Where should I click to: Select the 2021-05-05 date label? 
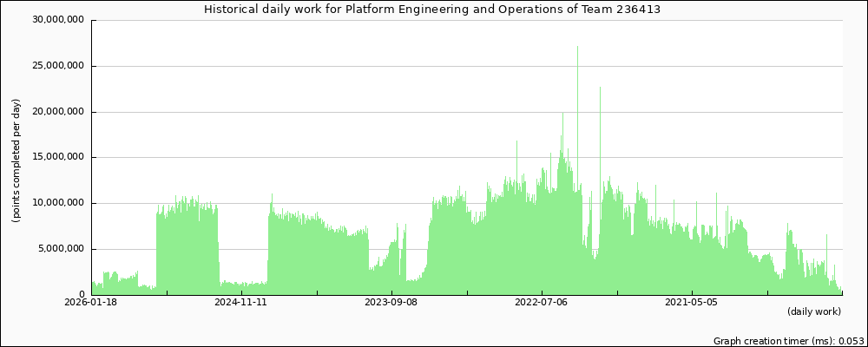[692, 303]
